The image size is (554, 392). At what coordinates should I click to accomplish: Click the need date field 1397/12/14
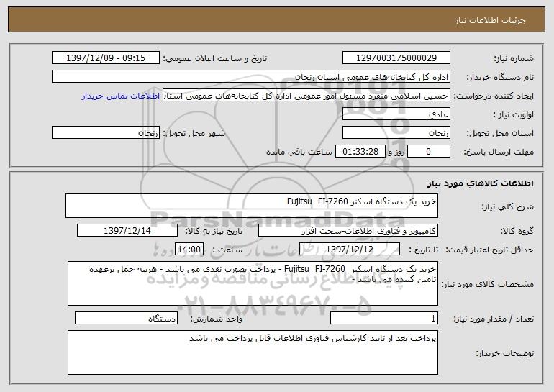pyautogui.click(x=127, y=231)
